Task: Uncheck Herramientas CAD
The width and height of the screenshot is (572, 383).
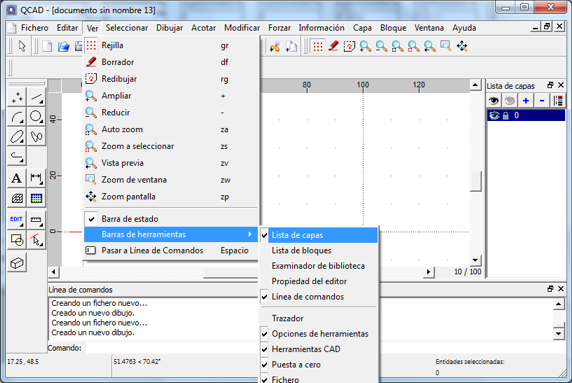Action: [x=319, y=349]
